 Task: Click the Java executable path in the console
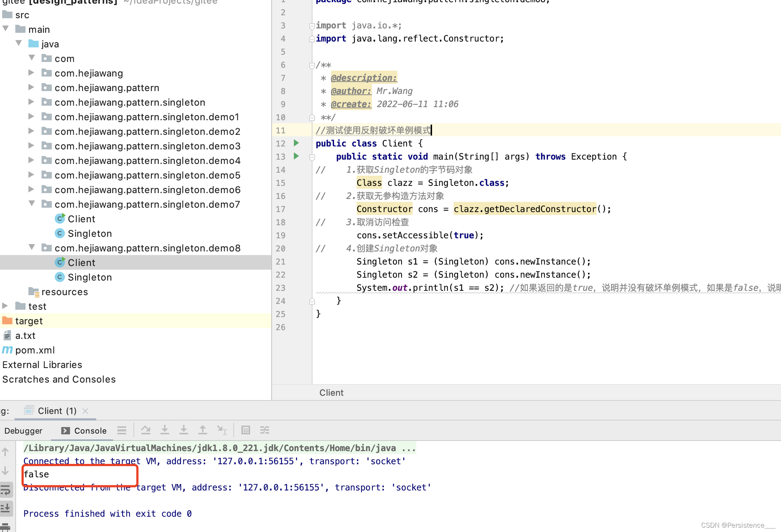219,448
